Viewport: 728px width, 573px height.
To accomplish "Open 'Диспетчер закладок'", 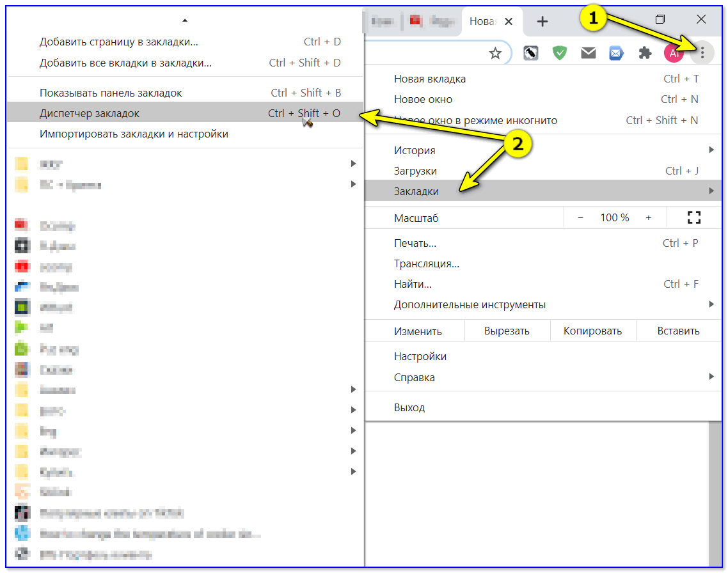I will [x=185, y=113].
